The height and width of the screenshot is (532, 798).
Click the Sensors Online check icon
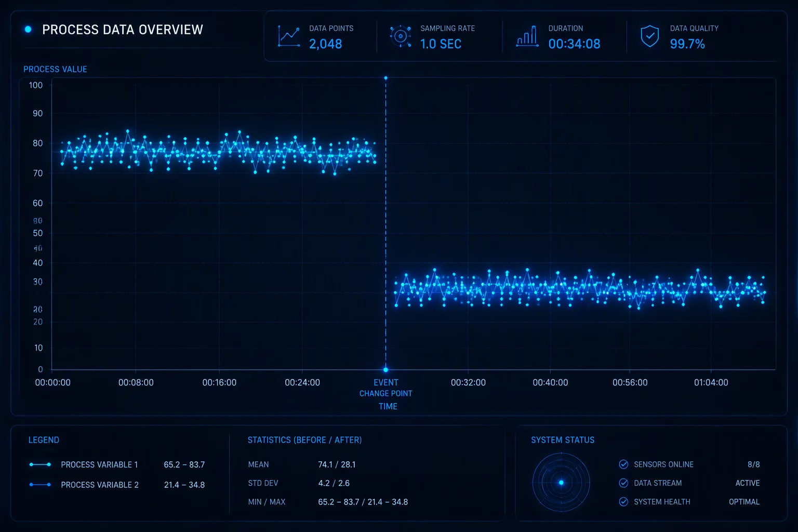tap(623, 464)
